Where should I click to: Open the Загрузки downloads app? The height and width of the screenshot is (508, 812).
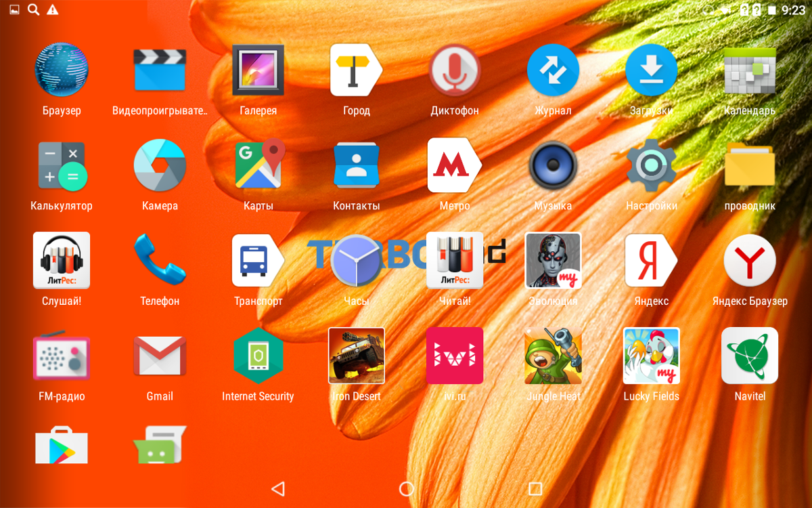click(x=651, y=70)
